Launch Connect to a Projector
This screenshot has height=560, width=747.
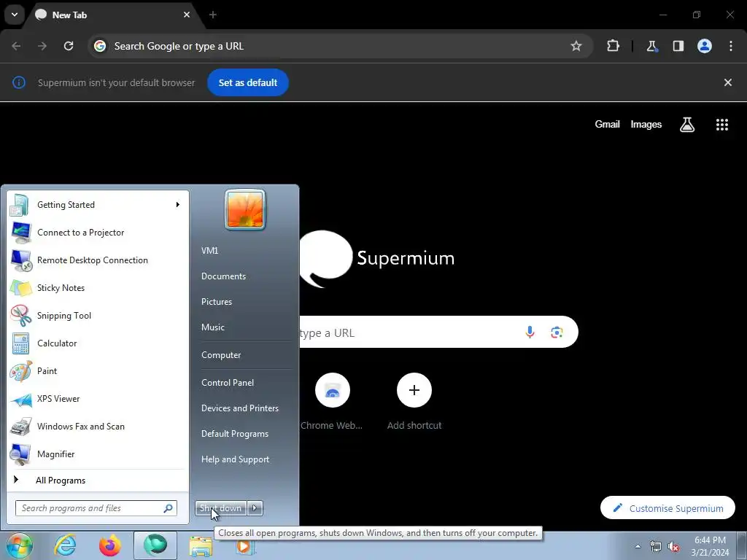click(97, 233)
